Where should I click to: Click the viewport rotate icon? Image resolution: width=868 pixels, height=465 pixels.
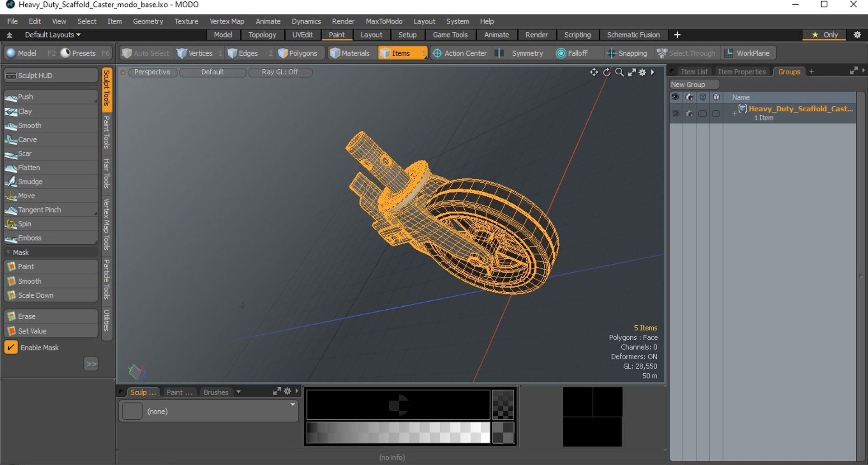(x=607, y=72)
